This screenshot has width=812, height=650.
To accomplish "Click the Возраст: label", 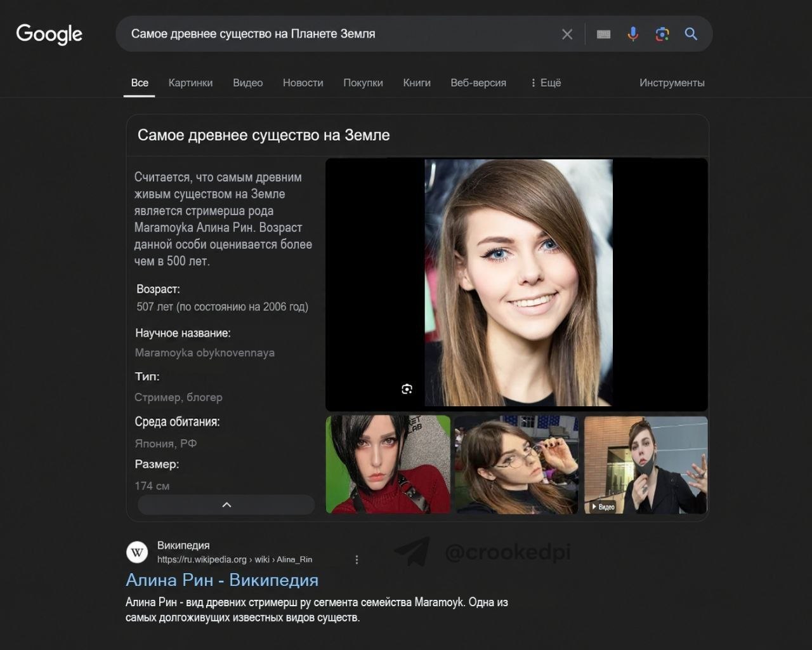I will click(159, 289).
